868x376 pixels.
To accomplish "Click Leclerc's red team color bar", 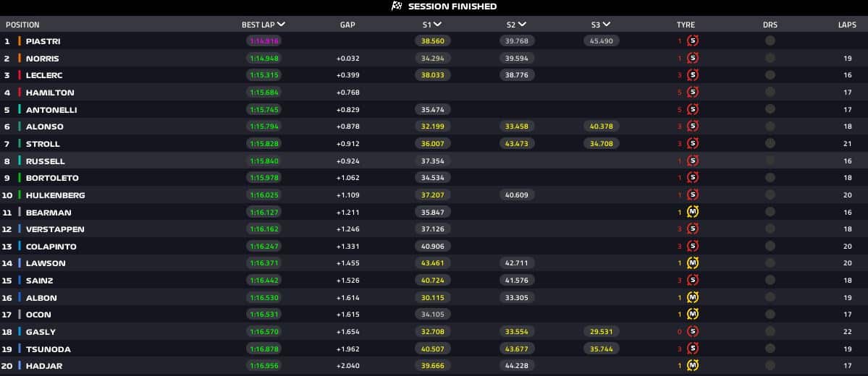I will [20, 75].
